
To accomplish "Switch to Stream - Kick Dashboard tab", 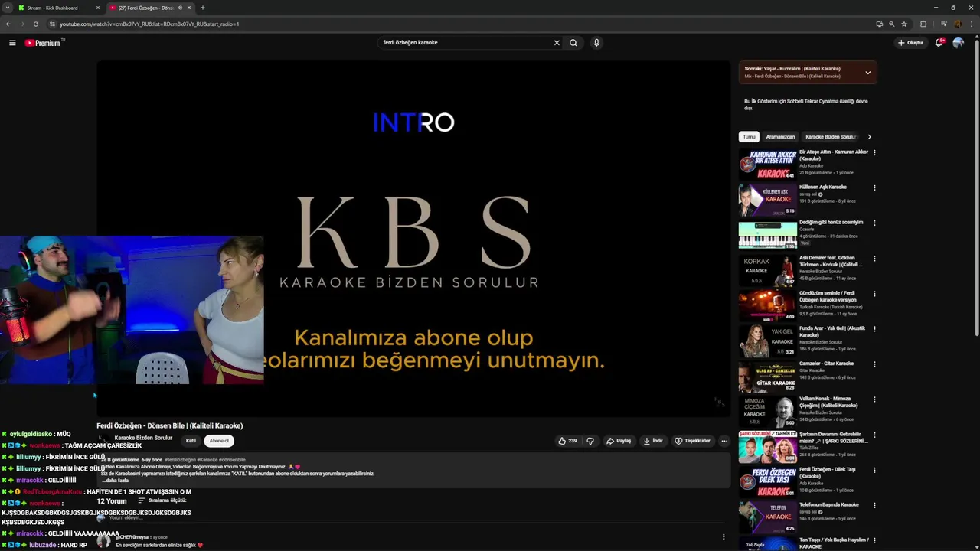I will coord(59,8).
